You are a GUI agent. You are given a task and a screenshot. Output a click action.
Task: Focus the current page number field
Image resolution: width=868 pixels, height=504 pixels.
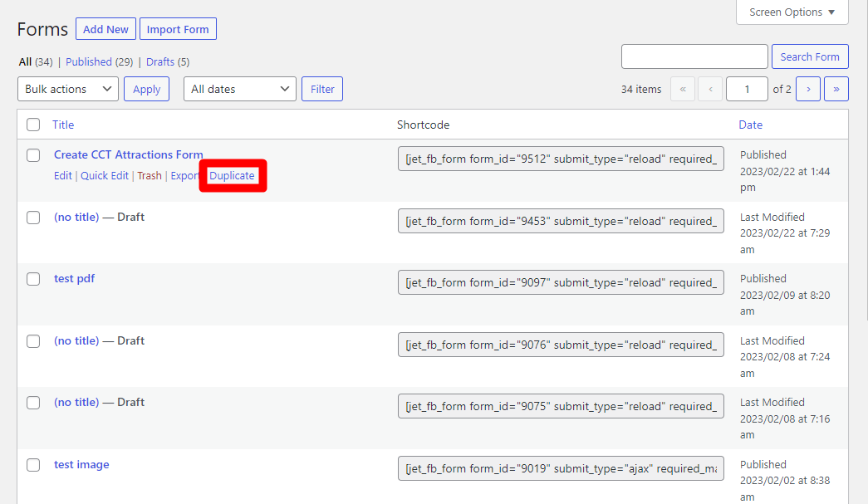point(746,89)
